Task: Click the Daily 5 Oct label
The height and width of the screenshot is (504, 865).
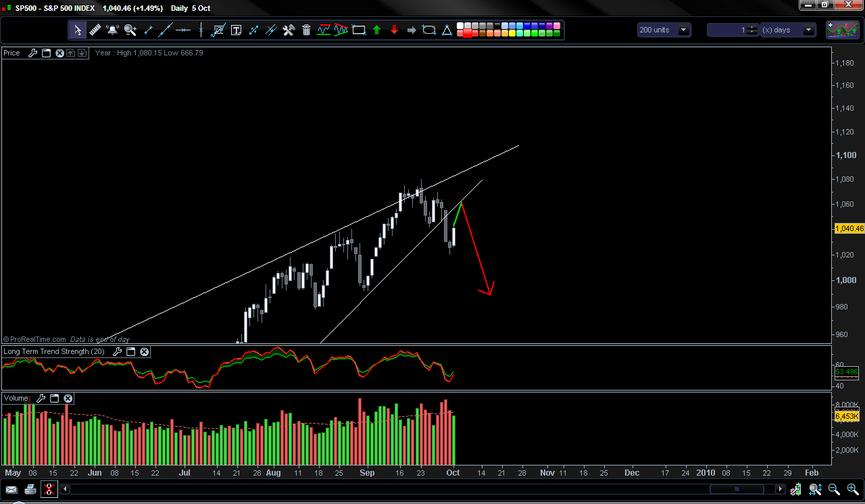Action: point(191,8)
